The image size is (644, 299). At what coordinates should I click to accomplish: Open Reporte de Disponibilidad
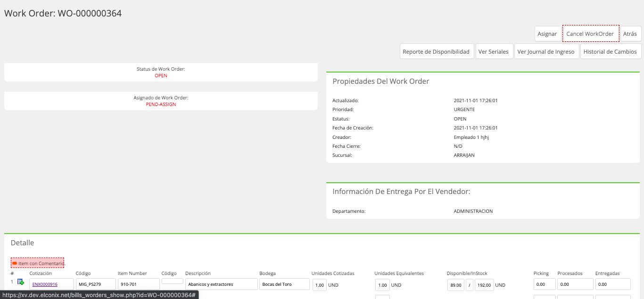tap(437, 52)
